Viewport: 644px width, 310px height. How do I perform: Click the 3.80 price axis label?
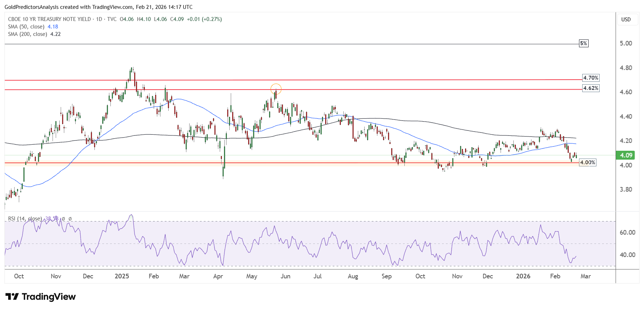click(626, 189)
